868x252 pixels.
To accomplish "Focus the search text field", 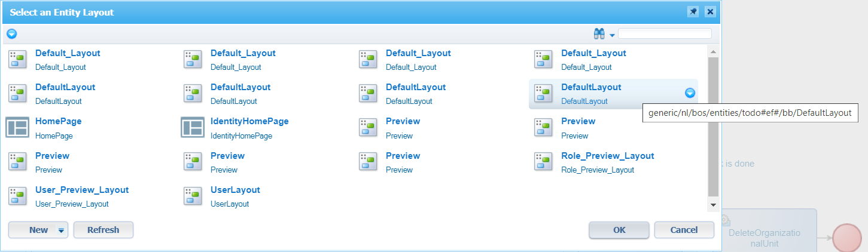I will (x=665, y=33).
